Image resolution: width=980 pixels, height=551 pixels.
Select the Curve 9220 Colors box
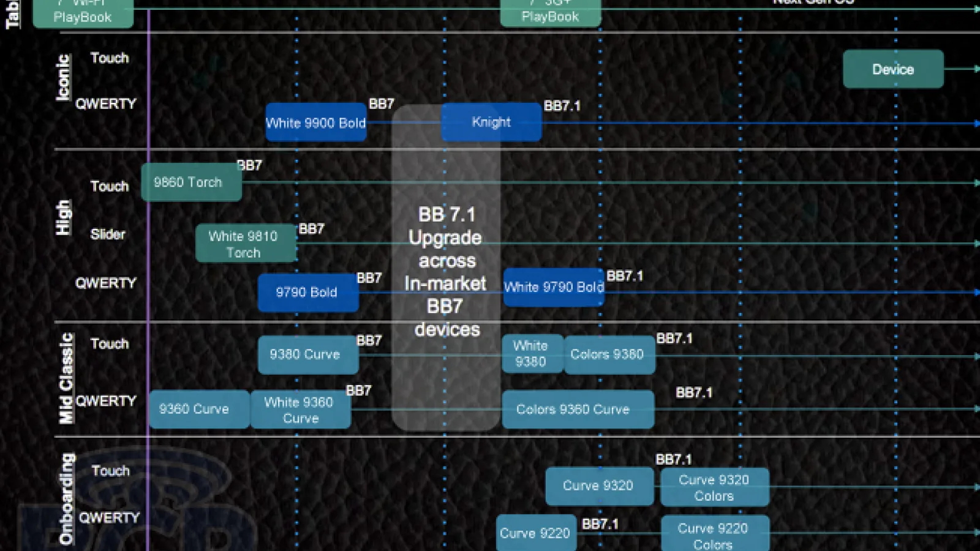715,534
